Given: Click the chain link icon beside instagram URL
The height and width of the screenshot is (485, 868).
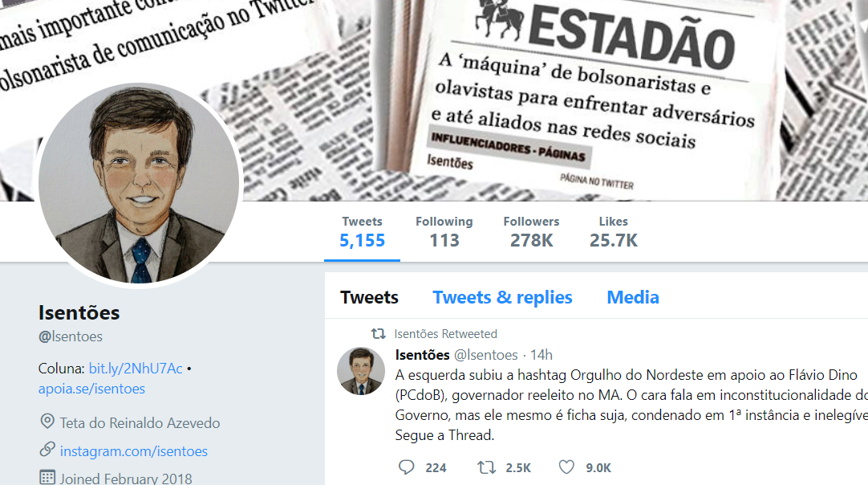Looking at the screenshot, I should click(x=47, y=450).
